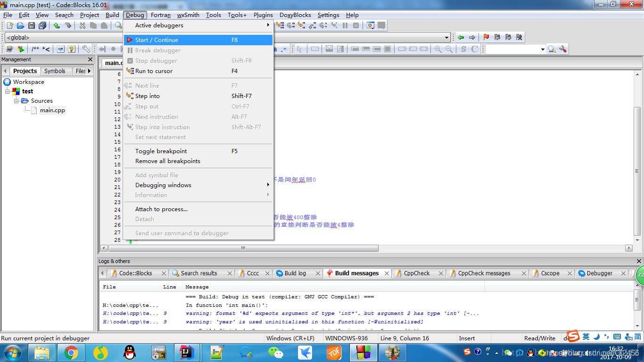Collapse the Sources folder node
Screen dimensions: 644x362
[x=17, y=101]
